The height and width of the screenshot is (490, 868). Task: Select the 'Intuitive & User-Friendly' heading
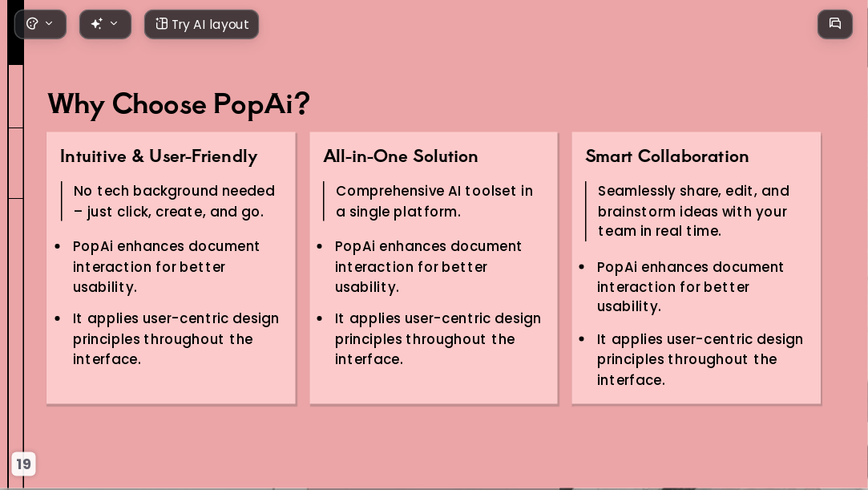point(159,156)
